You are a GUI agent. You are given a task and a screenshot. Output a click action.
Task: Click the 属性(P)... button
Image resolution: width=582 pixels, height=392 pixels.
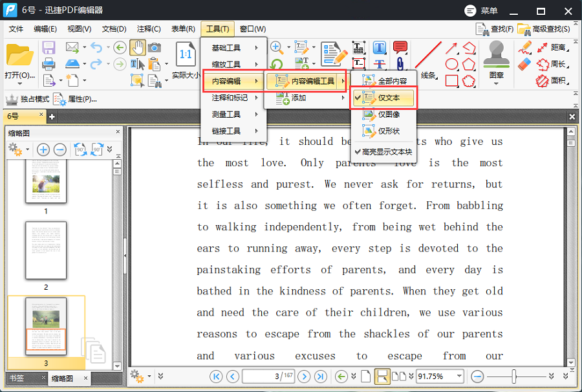click(76, 99)
